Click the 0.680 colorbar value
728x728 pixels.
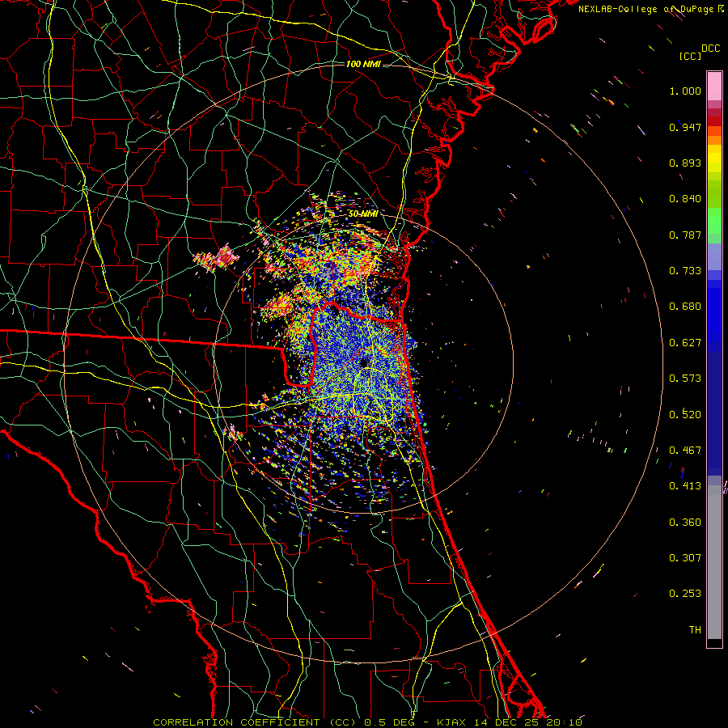685,307
